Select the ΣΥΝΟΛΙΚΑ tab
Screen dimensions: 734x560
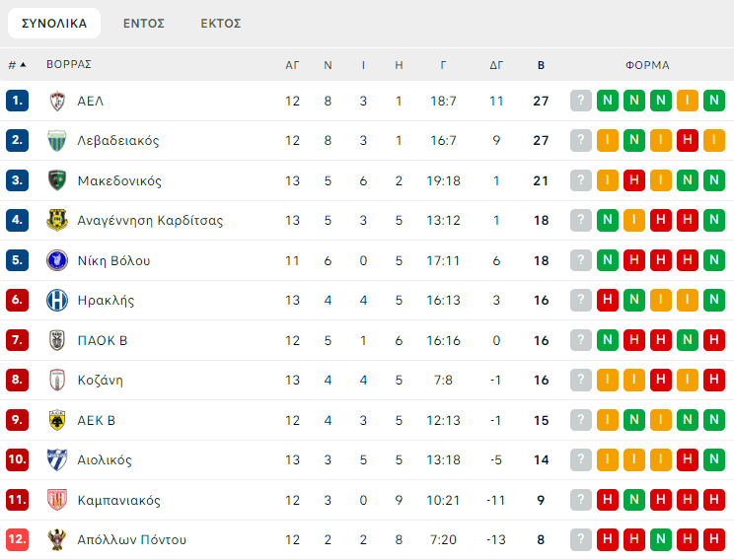[54, 23]
